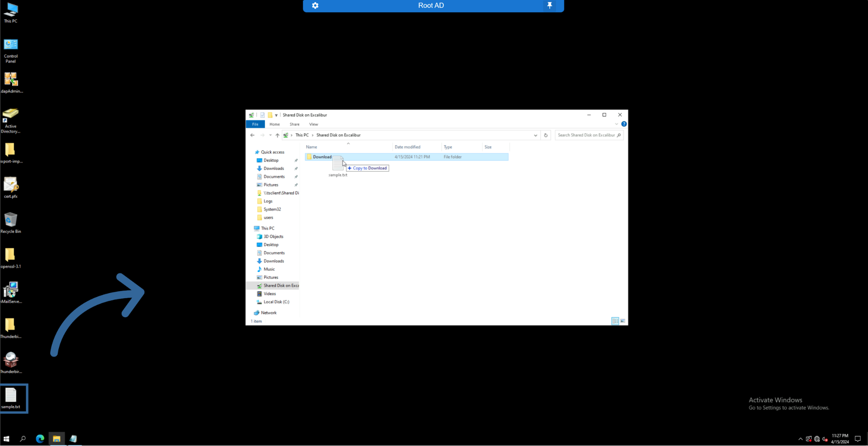The width and height of the screenshot is (868, 446).
Task: Open Explorer help question mark icon
Action: click(624, 124)
